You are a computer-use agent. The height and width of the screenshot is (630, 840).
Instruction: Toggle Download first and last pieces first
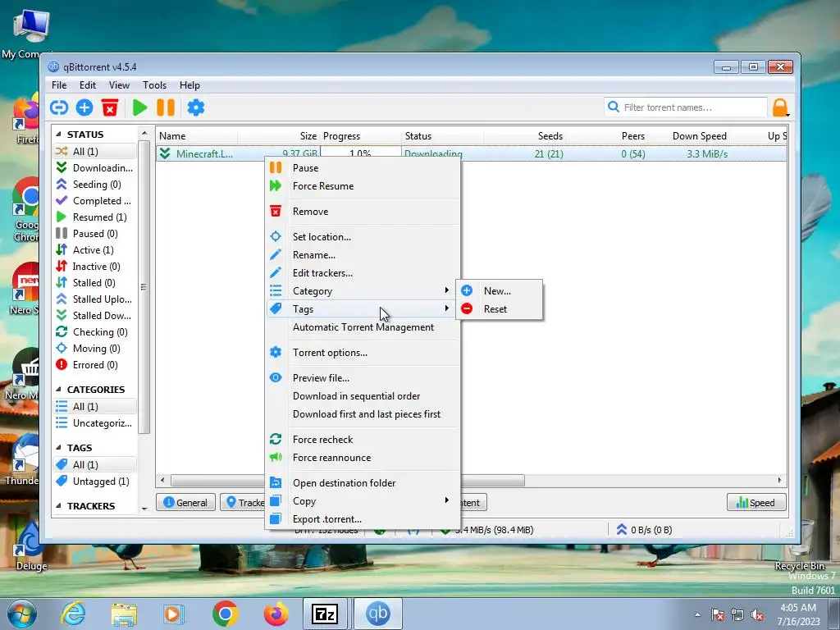tap(363, 414)
